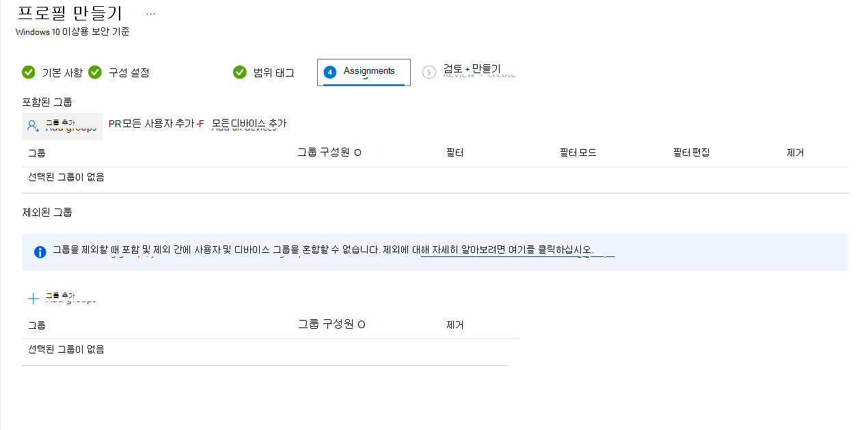Click the green checkmark beside 구성 설정
This screenshot has width=868, height=430.
tap(95, 72)
